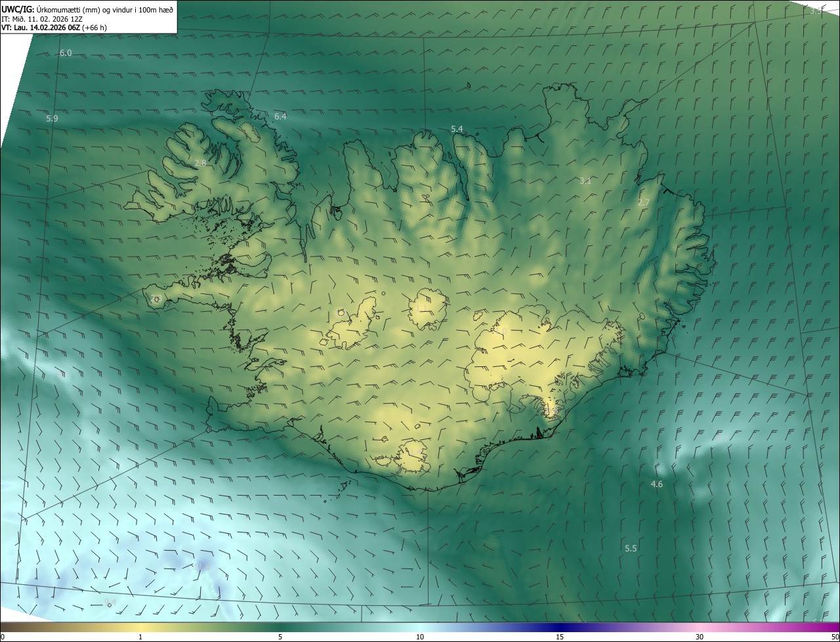Click the 0 start of the color scale

coord(3,637)
